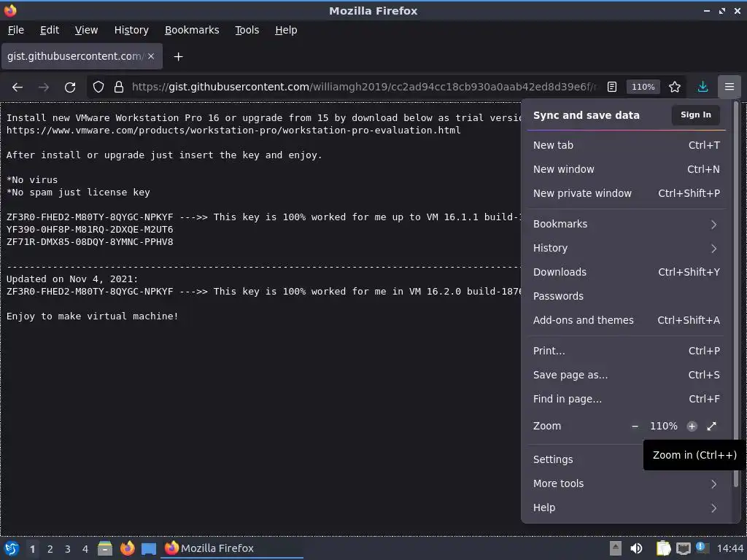Expand History submenu chevron
Viewport: 747px width, 560px height.
click(x=713, y=248)
